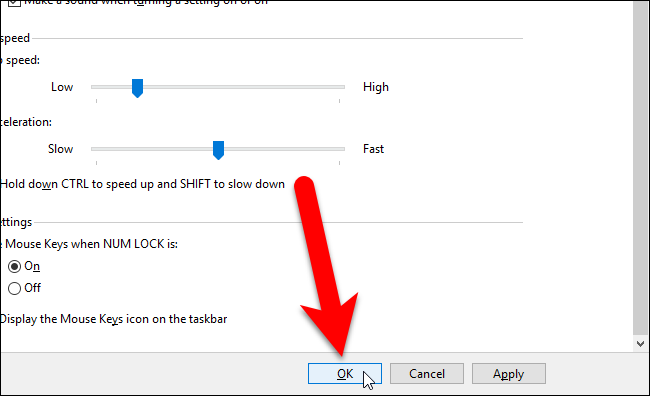Toggle Display the Mouse Keys icon option
This screenshot has width=650, height=396.
(113, 319)
